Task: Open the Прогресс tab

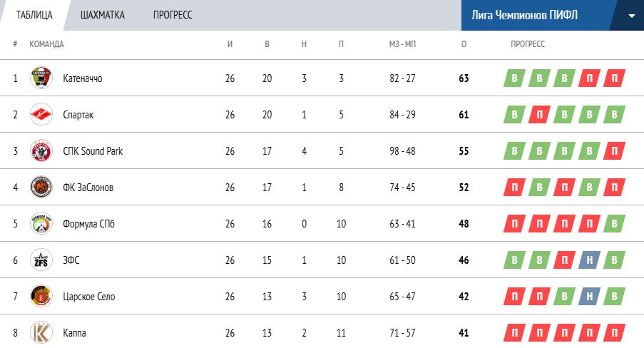Action: click(x=172, y=15)
